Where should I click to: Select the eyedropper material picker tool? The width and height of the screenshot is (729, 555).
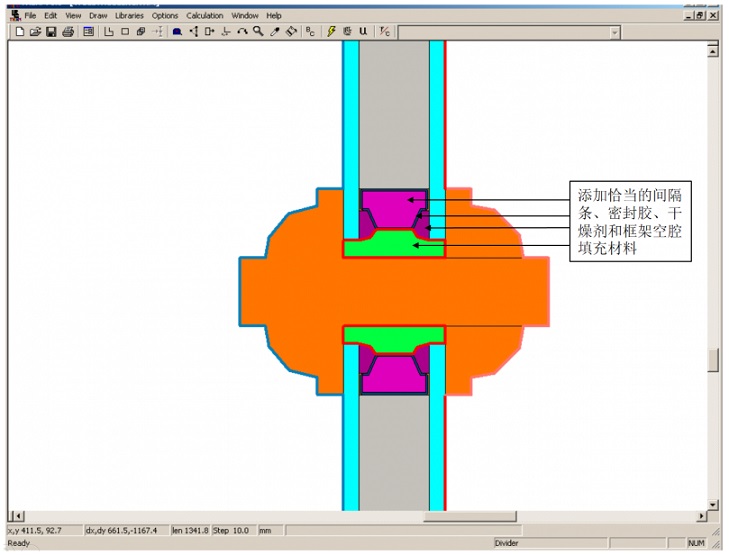tap(275, 32)
